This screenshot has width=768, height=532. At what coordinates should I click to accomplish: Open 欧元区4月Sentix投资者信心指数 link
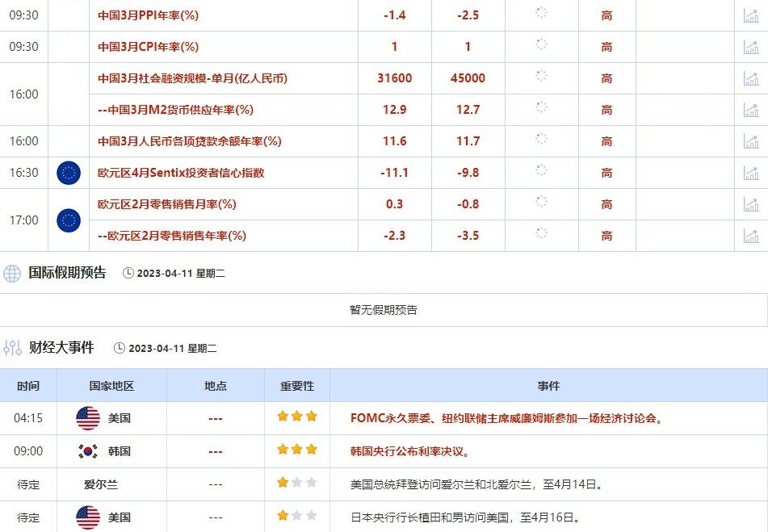pos(181,173)
